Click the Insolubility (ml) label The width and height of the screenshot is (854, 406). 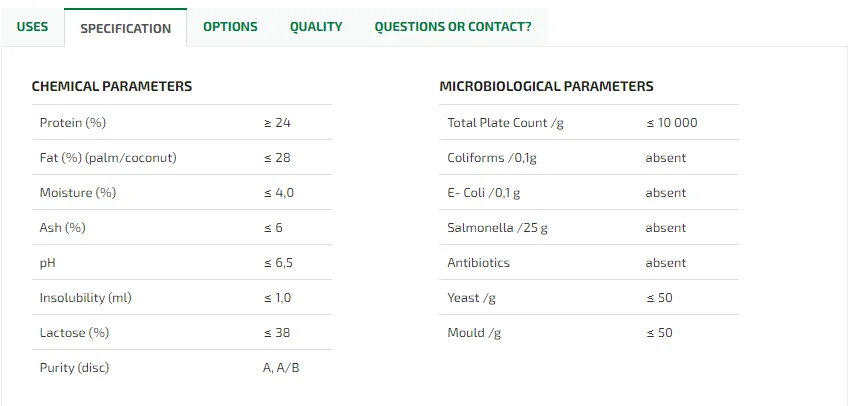point(86,298)
